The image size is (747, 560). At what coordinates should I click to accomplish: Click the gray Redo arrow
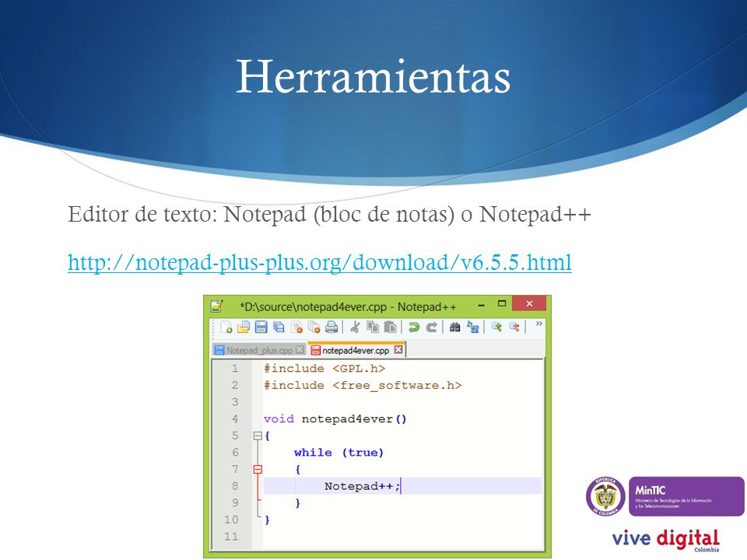431,327
